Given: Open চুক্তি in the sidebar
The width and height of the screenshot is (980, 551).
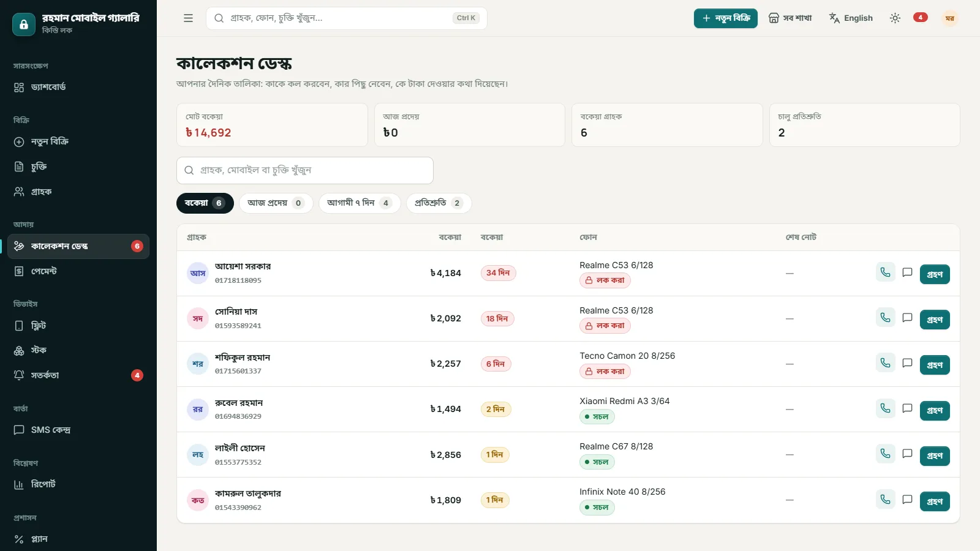Looking at the screenshot, I should tap(78, 167).
